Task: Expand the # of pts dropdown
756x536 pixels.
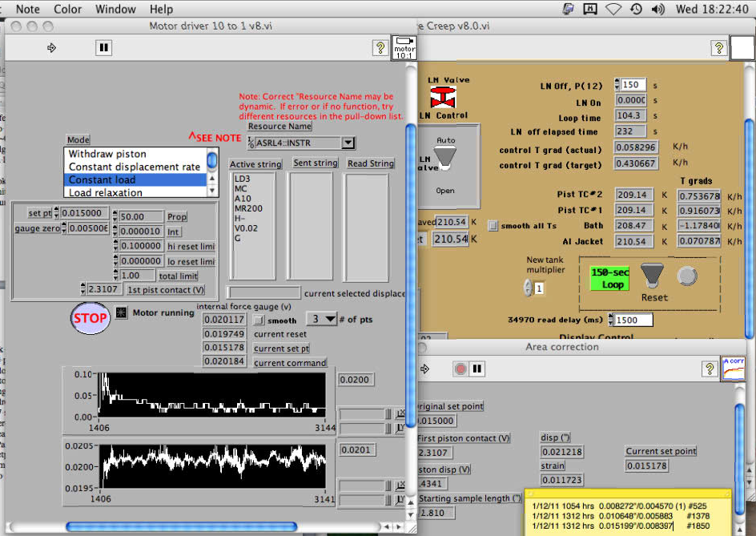Action: [330, 320]
